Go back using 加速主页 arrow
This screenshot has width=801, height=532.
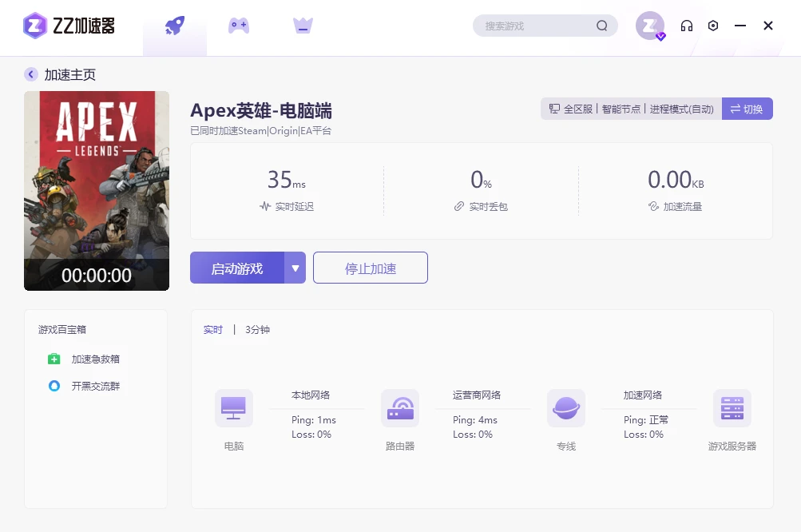pos(31,74)
